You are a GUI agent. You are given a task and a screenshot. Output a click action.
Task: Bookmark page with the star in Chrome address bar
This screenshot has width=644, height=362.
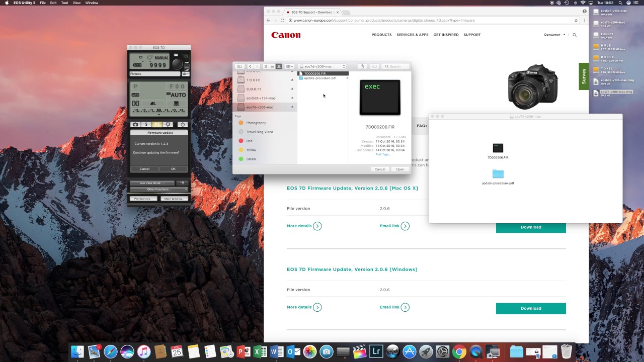coord(576,21)
